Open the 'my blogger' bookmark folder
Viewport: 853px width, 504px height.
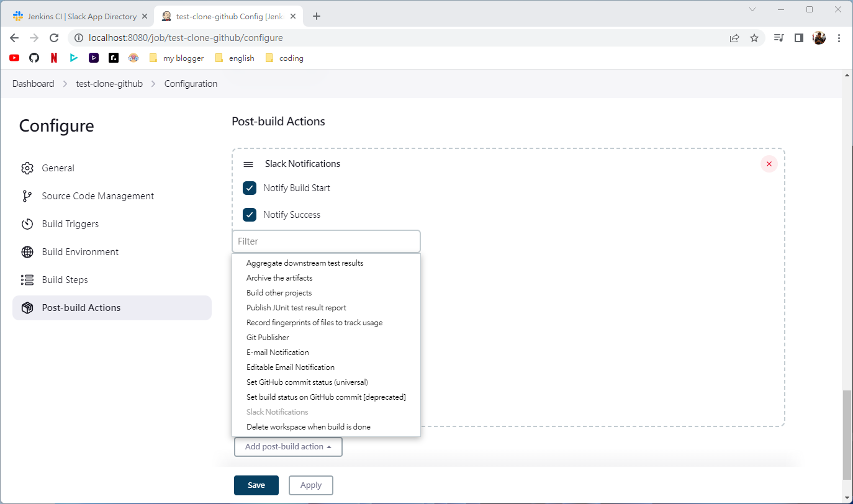(x=176, y=58)
